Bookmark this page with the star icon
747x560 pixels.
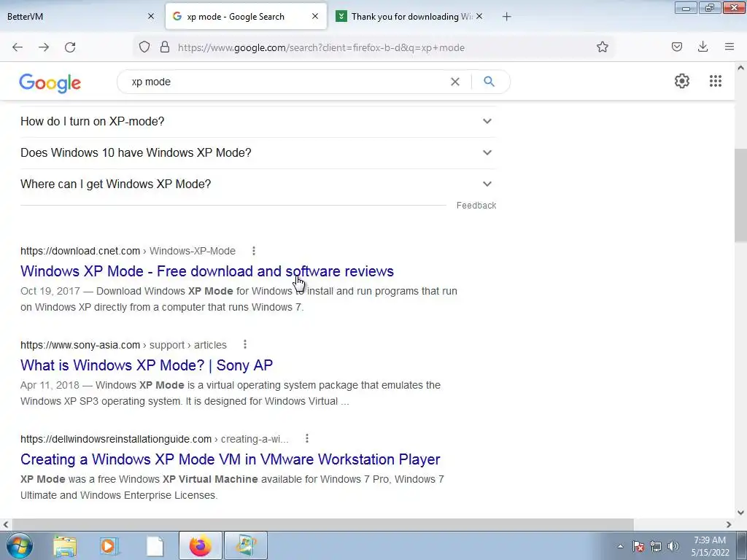point(602,47)
